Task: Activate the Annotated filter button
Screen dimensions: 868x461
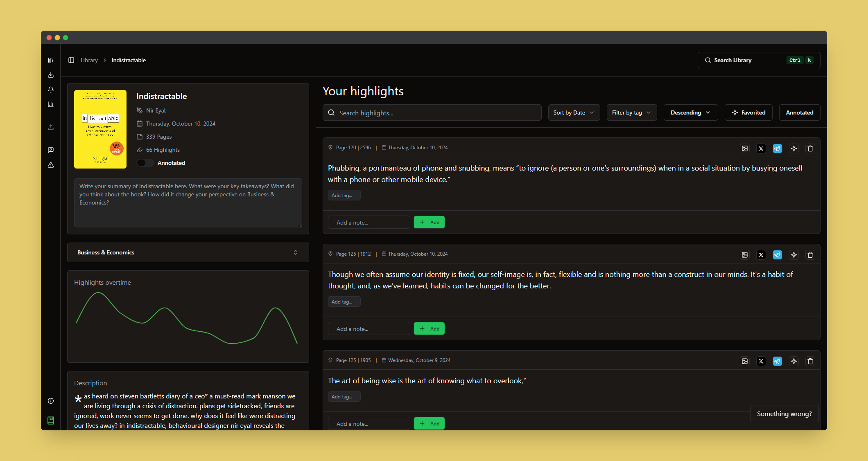Action: [799, 112]
